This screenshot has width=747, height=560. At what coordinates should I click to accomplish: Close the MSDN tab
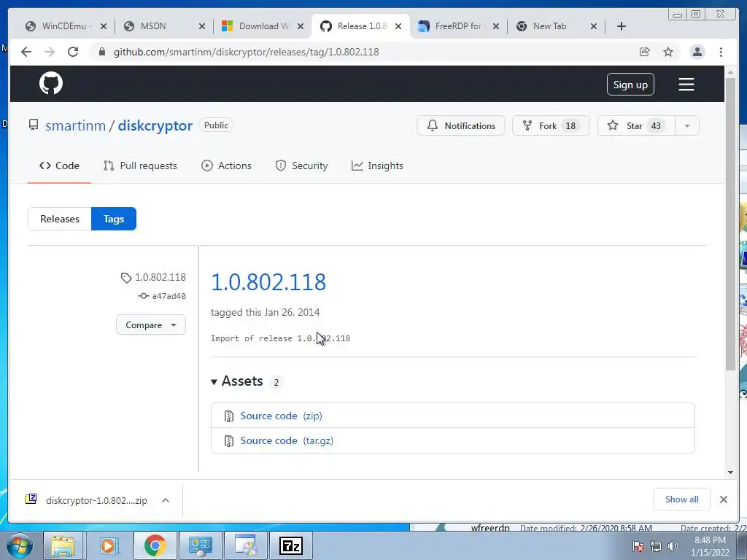pyautogui.click(x=202, y=26)
